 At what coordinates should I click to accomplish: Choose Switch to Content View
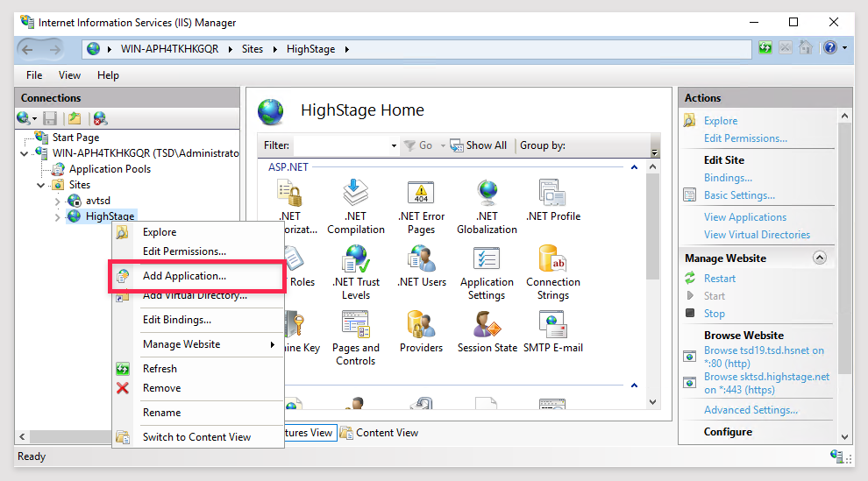197,437
